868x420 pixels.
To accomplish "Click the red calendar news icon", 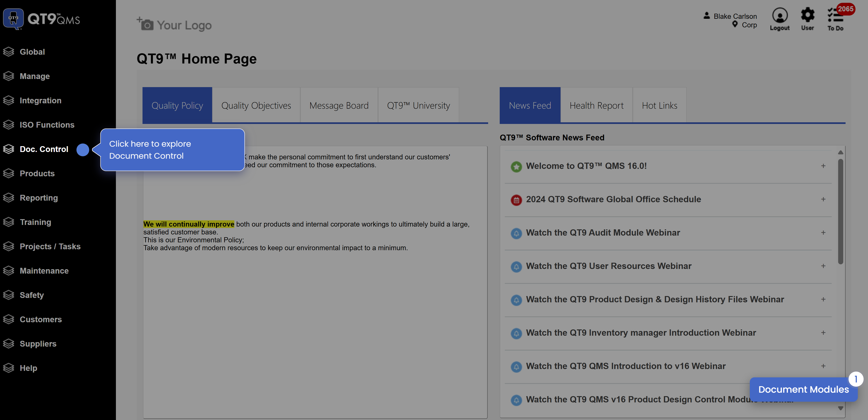I will (x=516, y=200).
